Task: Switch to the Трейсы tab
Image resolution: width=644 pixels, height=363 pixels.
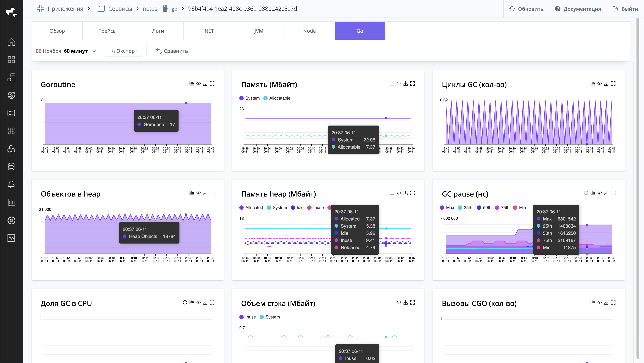Action: (108, 31)
